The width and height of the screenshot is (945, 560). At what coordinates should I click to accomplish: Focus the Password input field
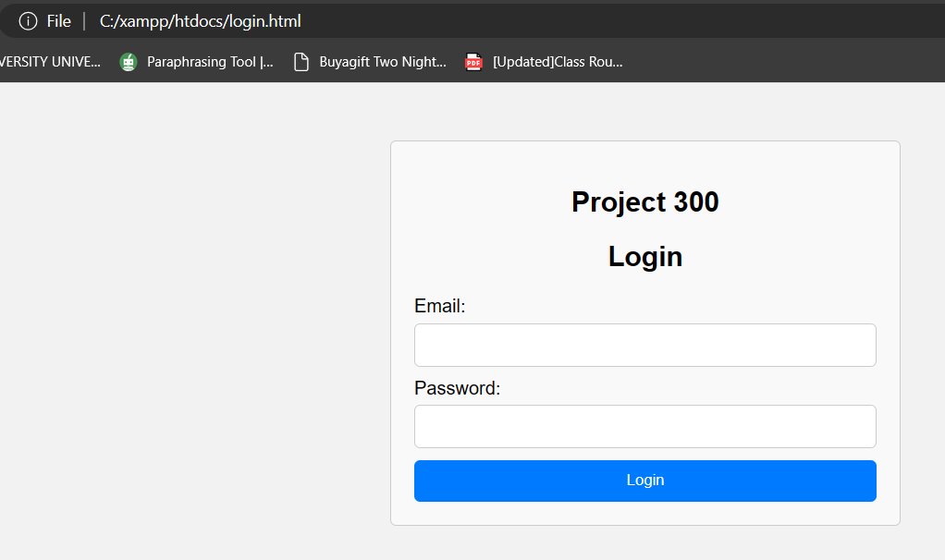pos(644,426)
